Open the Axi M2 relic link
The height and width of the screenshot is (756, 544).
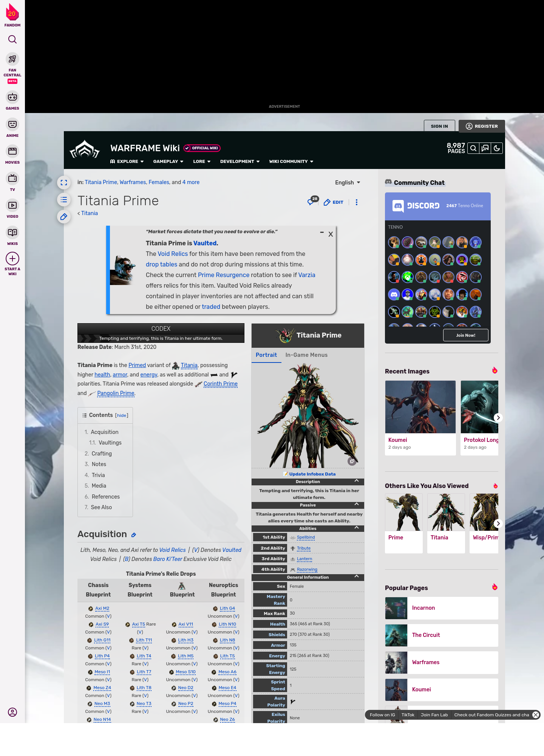click(x=102, y=609)
